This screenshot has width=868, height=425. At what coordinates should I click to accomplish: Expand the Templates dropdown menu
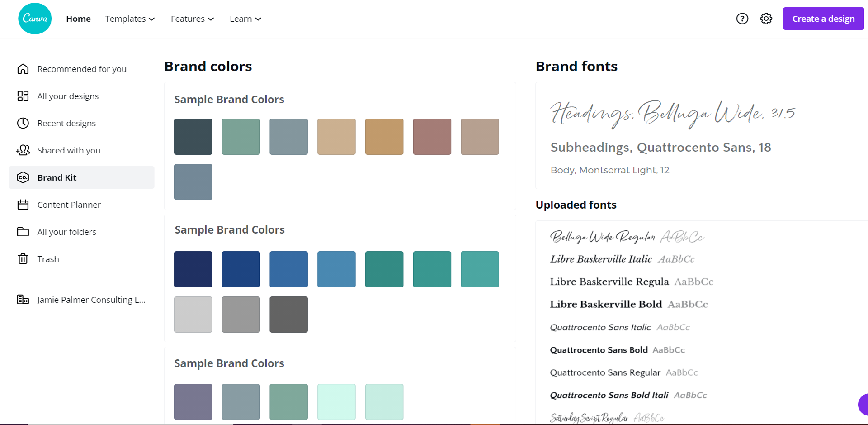130,19
